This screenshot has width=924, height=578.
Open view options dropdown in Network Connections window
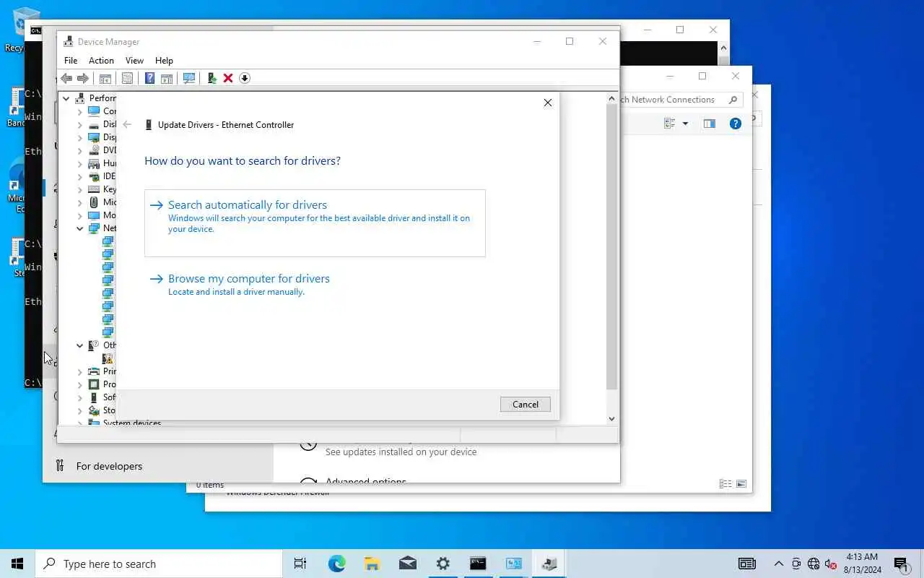point(685,124)
